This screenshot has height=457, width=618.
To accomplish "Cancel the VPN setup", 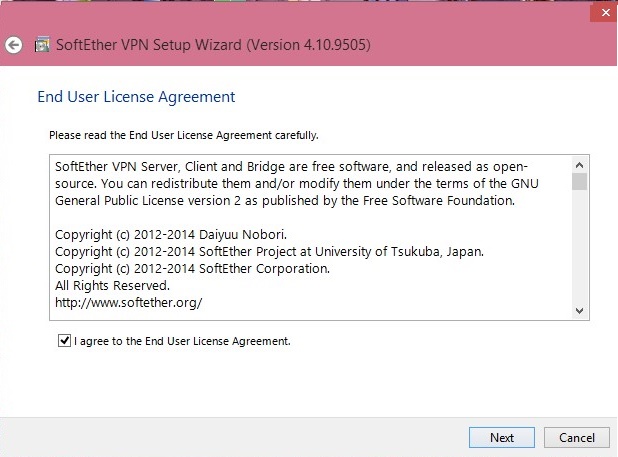I will click(577, 437).
